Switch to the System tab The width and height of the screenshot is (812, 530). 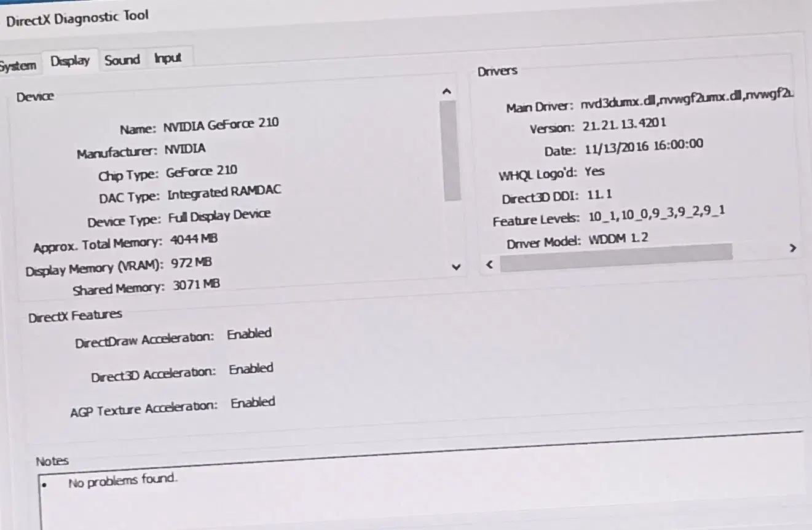(x=17, y=66)
